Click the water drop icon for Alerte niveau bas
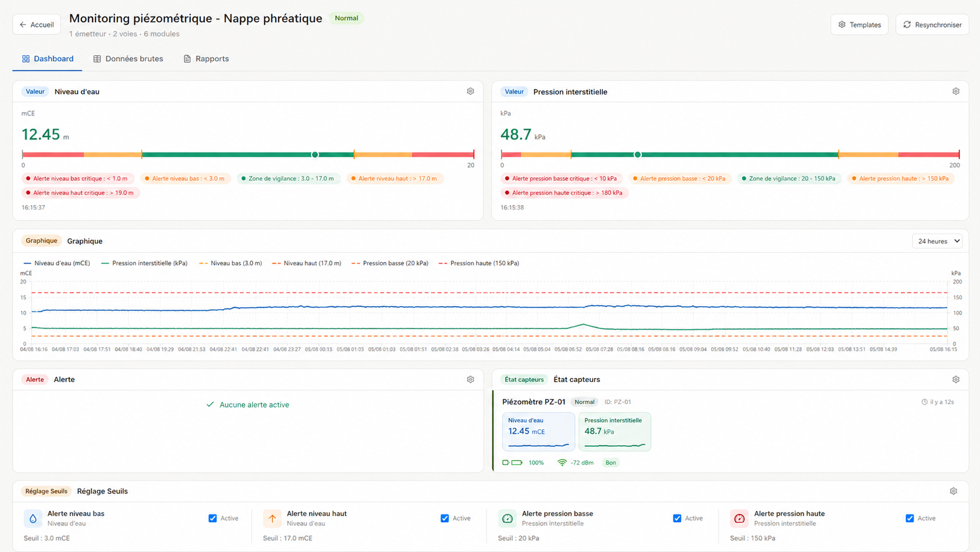The height and width of the screenshot is (552, 980). point(33,519)
